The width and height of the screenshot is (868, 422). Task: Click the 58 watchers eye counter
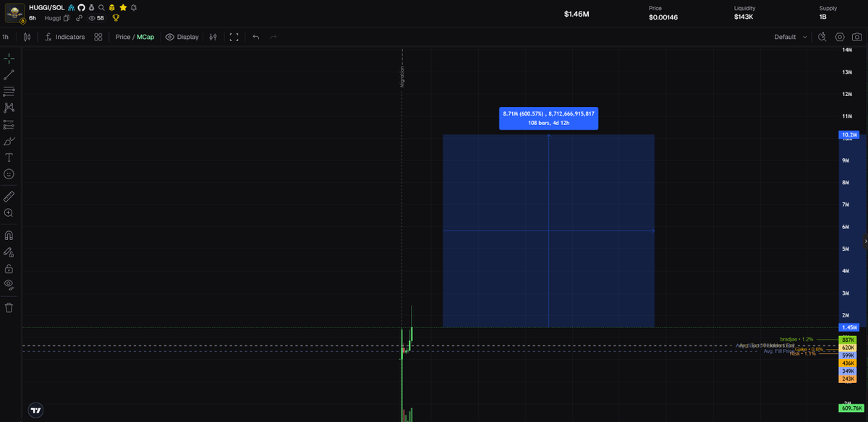96,18
